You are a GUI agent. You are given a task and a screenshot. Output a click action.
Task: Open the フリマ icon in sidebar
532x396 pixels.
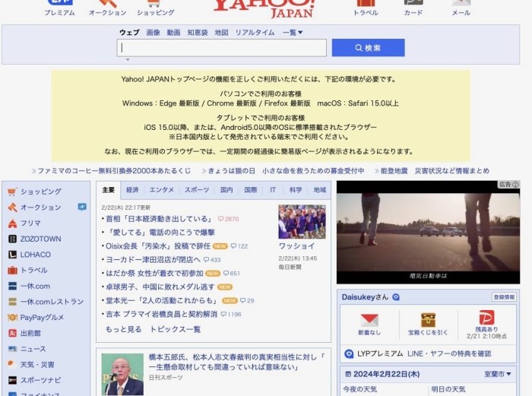point(12,223)
